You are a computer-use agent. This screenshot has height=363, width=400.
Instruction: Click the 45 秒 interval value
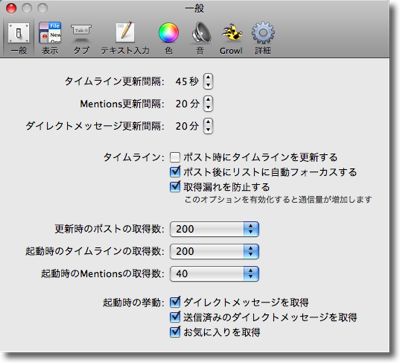[187, 81]
